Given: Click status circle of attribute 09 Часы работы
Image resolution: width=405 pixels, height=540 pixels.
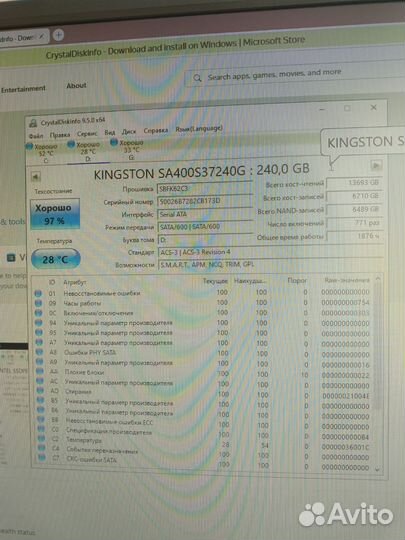Looking at the screenshot, I should click(38, 303).
